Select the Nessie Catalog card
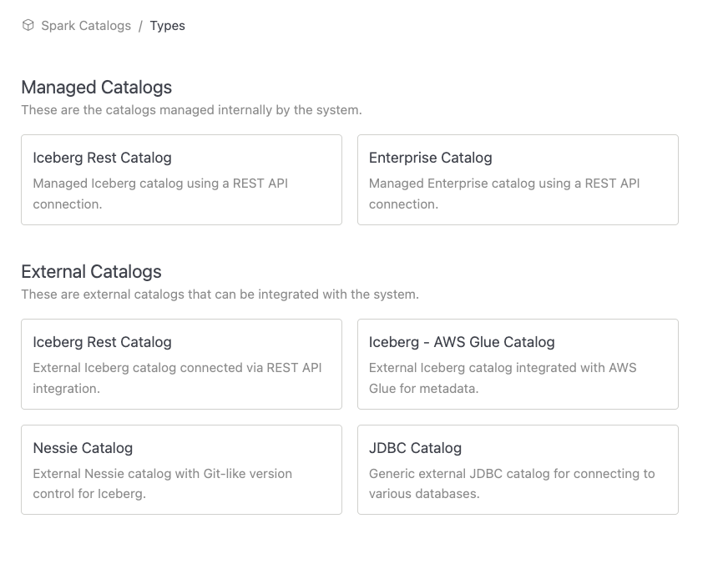The image size is (728, 584). (181, 469)
